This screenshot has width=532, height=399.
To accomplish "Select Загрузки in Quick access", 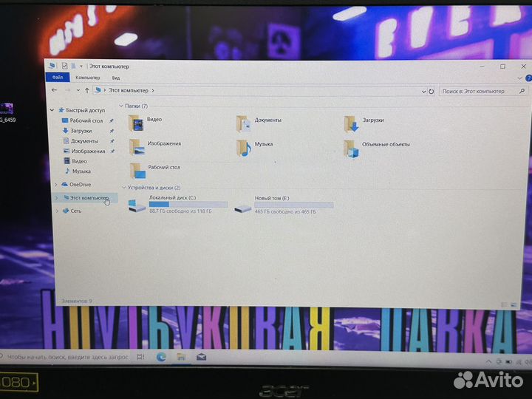I will (x=81, y=131).
